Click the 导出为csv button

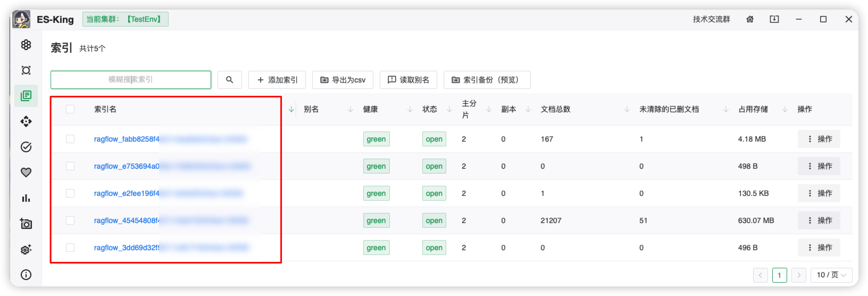click(x=343, y=80)
